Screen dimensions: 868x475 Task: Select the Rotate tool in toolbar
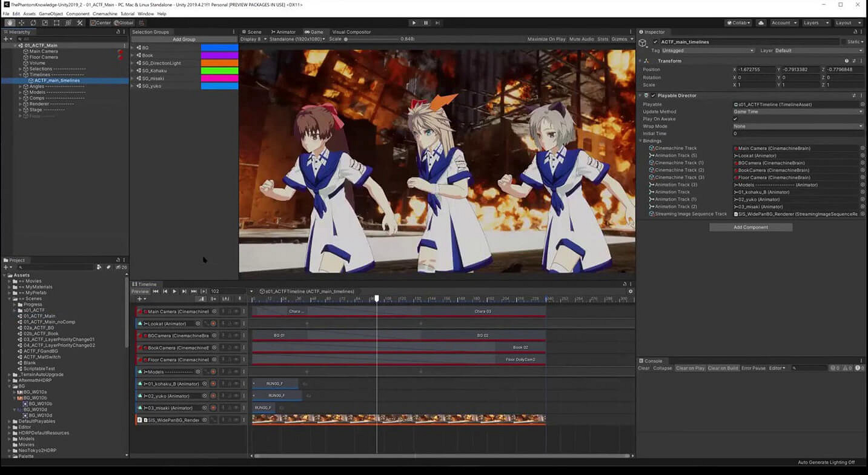tap(33, 23)
